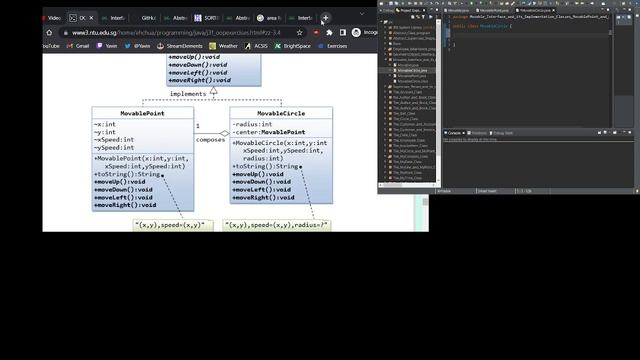Screen dimensions: 640x360
Task: Open the Console view tab
Action: (x=454, y=133)
